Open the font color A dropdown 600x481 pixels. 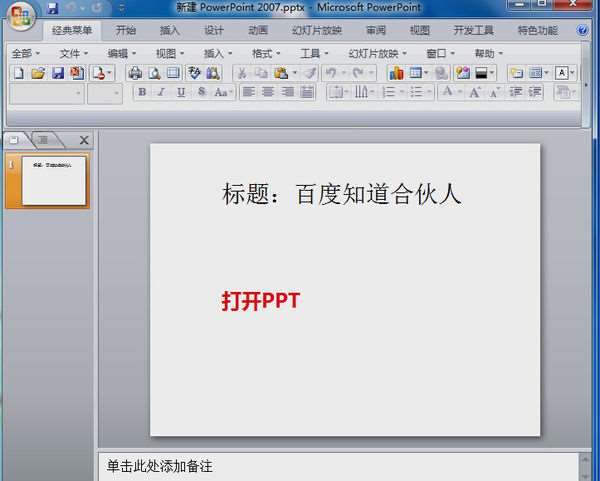pos(450,92)
